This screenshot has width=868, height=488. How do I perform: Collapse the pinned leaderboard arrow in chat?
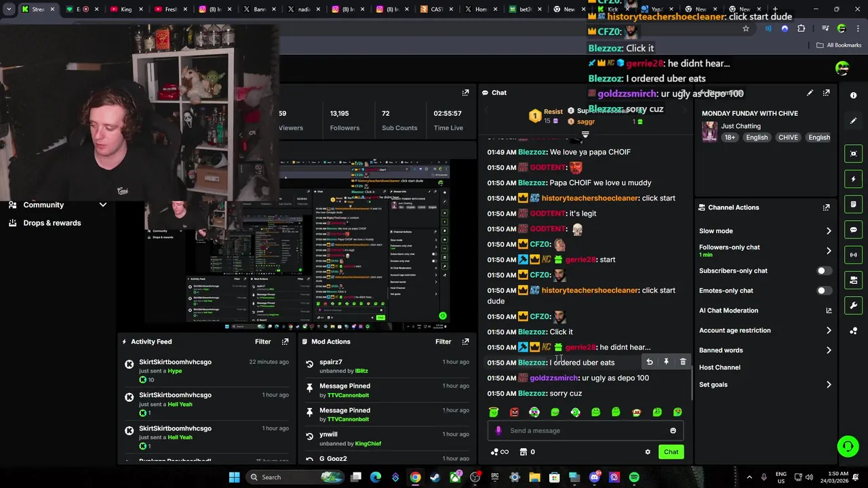click(585, 134)
